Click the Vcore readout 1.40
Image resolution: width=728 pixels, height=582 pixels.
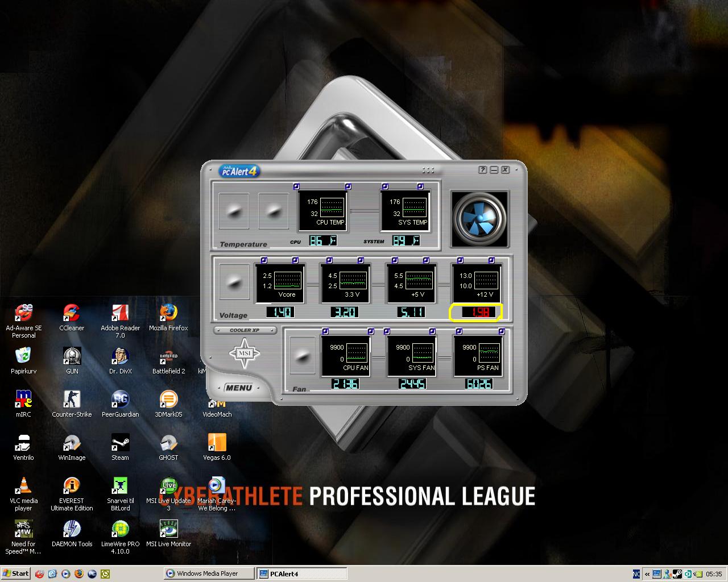coord(280,312)
